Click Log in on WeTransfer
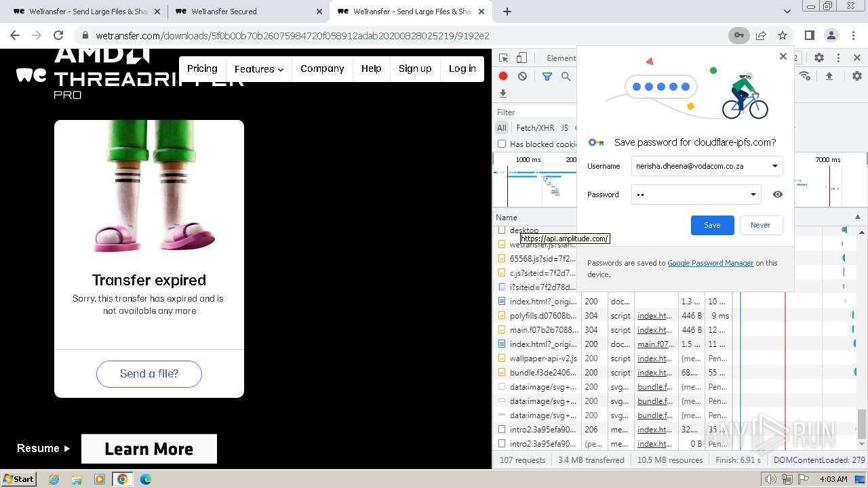The image size is (868, 488). [x=462, y=68]
